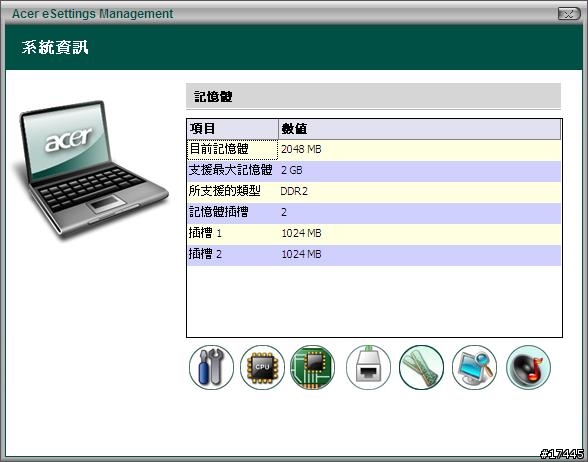Select the CPU information icon
The width and height of the screenshot is (588, 462).
(262, 368)
